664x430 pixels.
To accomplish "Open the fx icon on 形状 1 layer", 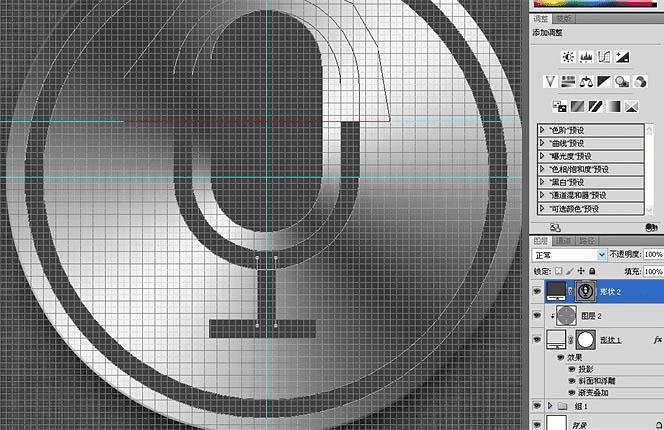I will [x=657, y=340].
